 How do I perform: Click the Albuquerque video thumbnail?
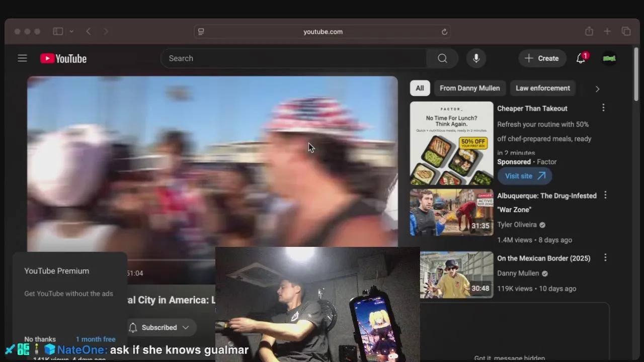click(452, 212)
